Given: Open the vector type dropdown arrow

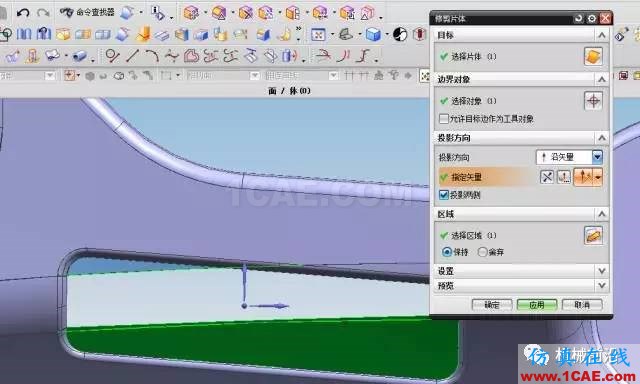Looking at the screenshot, I should click(598, 178).
